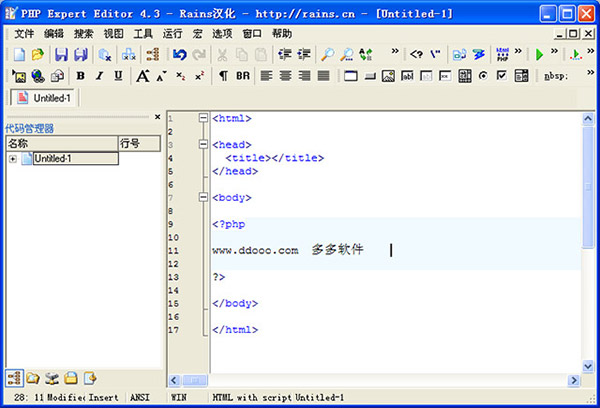Insert subscript tag icon
This screenshot has width=600, height=408.
[x=181, y=76]
